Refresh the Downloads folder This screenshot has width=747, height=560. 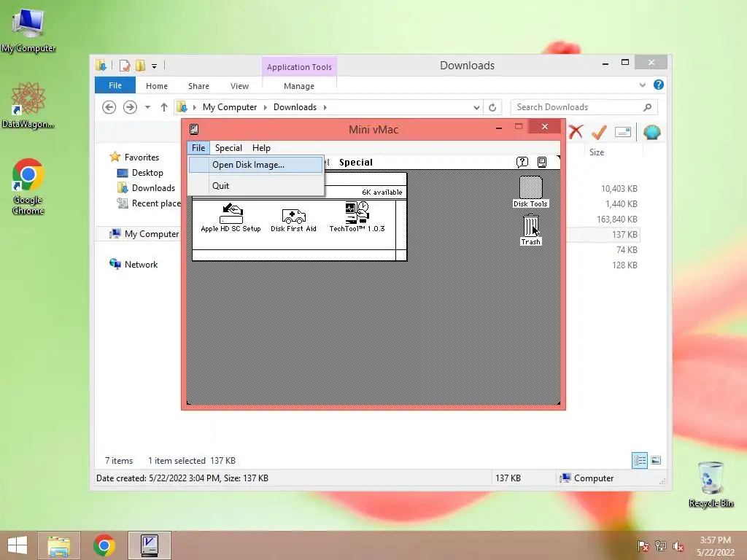click(492, 107)
